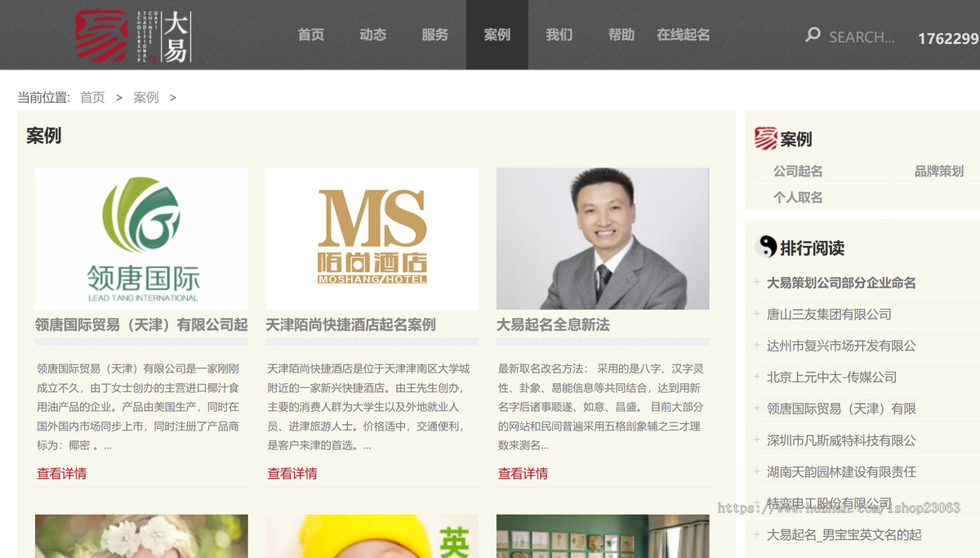Click the 案例 breadcrumb link
Screen dimensions: 980x558
146,97
